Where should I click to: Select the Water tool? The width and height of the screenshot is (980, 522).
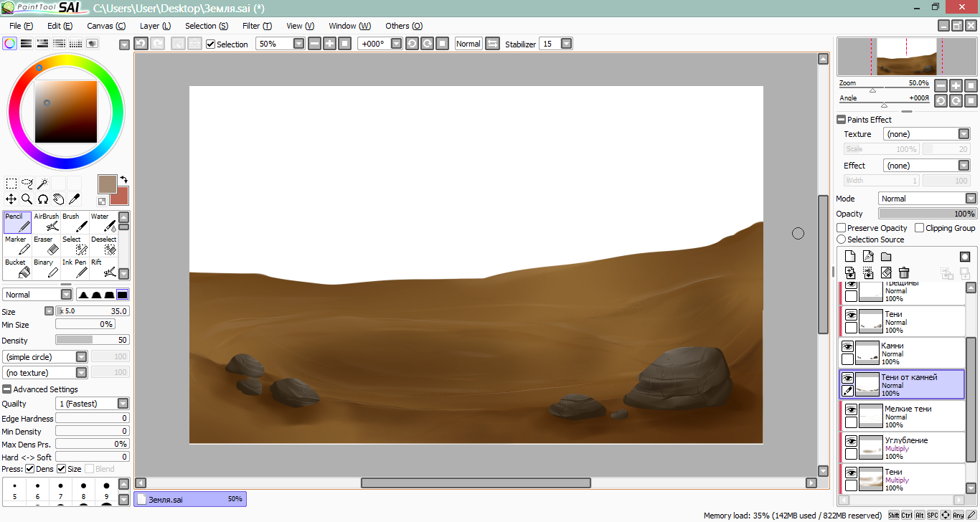pos(103,222)
